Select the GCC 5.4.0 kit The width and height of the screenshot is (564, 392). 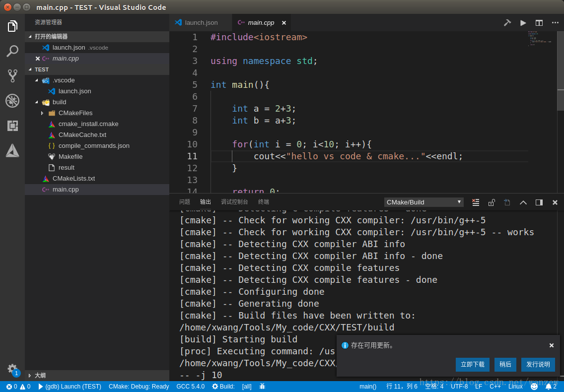point(190,387)
